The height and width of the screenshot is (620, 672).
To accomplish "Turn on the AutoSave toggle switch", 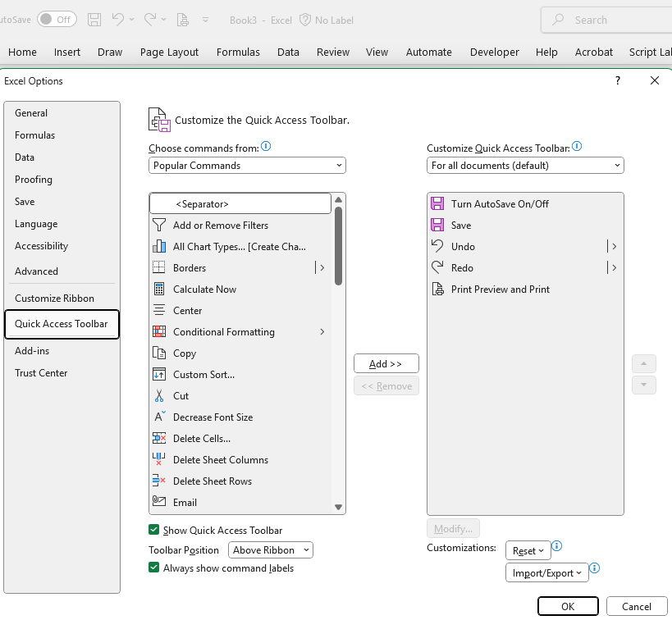I will 57,19.
